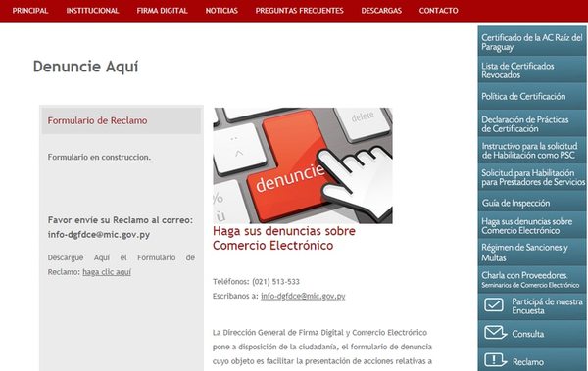588x371 pixels.
Task: Click the 'haga clic aquí' download link
Action: click(107, 272)
